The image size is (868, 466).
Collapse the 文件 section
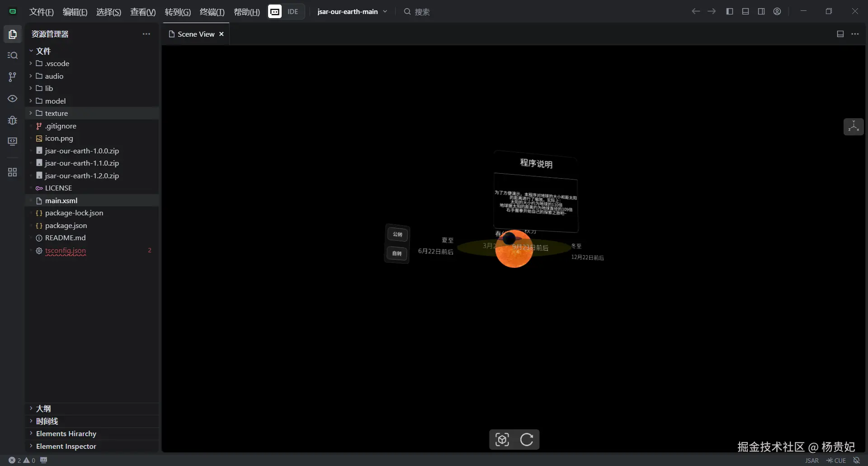[92, 51]
